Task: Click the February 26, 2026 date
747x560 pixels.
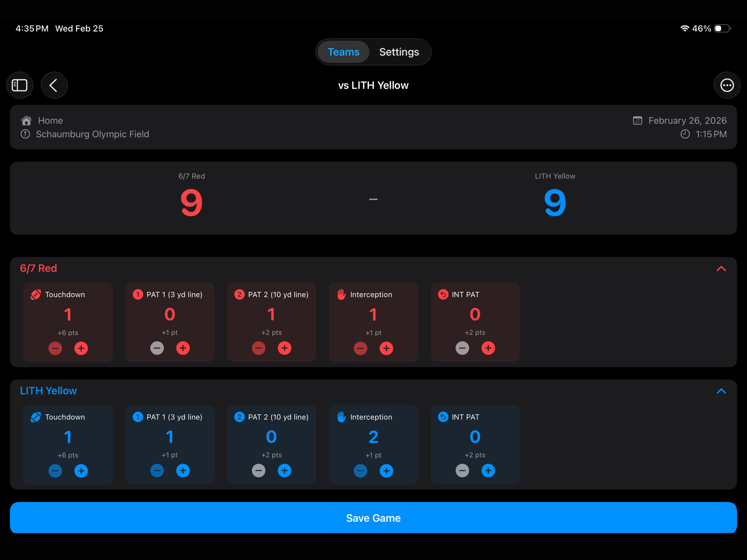Action: 687,121
